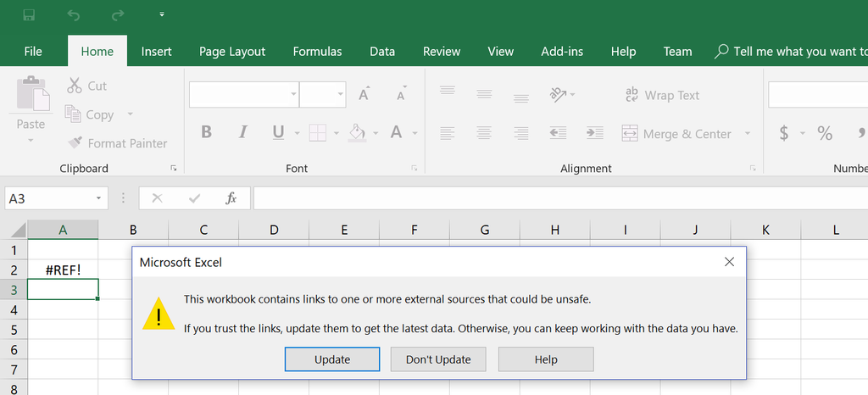868x395 pixels.
Task: Select cell A2 showing #REF!
Action: [63, 270]
